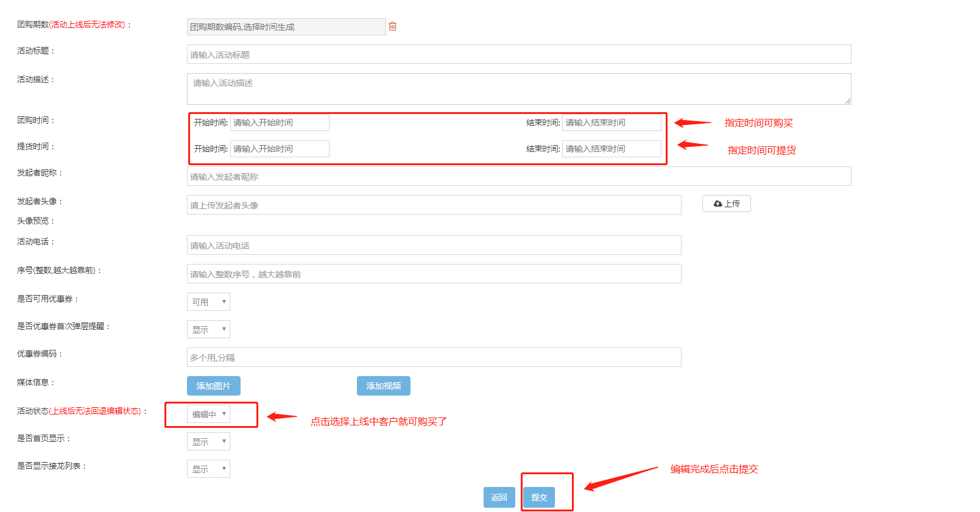
Task: Click the 头像预览 label
Action: point(36,221)
